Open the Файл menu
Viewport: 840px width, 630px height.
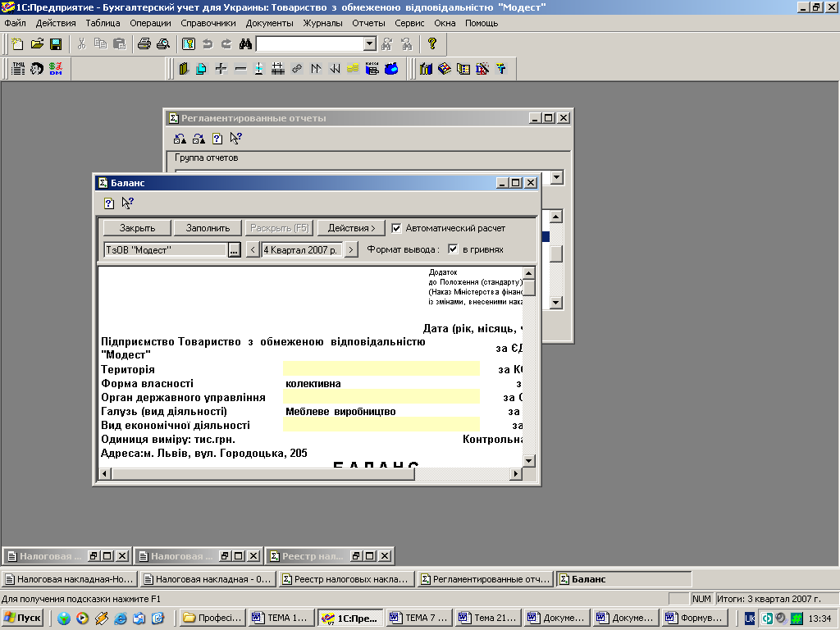(x=15, y=23)
